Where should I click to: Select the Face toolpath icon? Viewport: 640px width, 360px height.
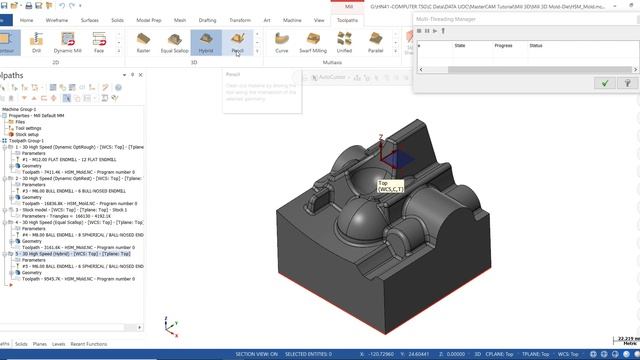(x=99, y=42)
